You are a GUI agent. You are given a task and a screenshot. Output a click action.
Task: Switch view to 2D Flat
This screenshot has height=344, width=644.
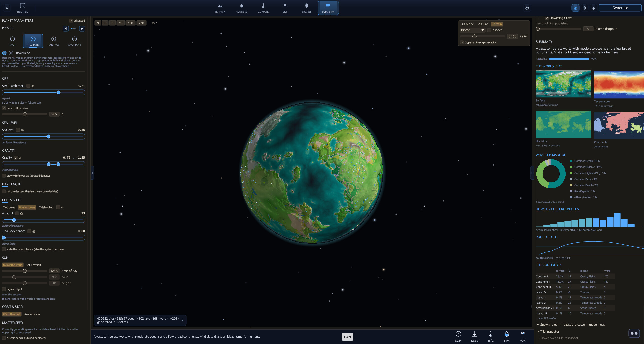click(x=483, y=24)
